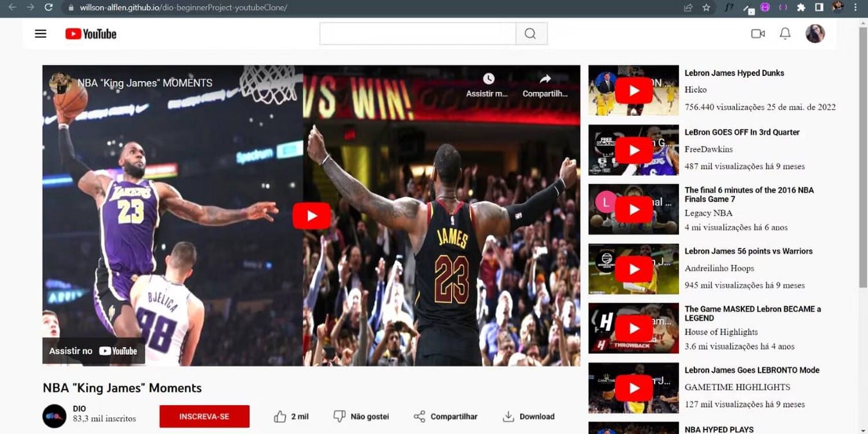The width and height of the screenshot is (868, 434).
Task: Open the hamburger navigation menu
Action: tap(41, 33)
